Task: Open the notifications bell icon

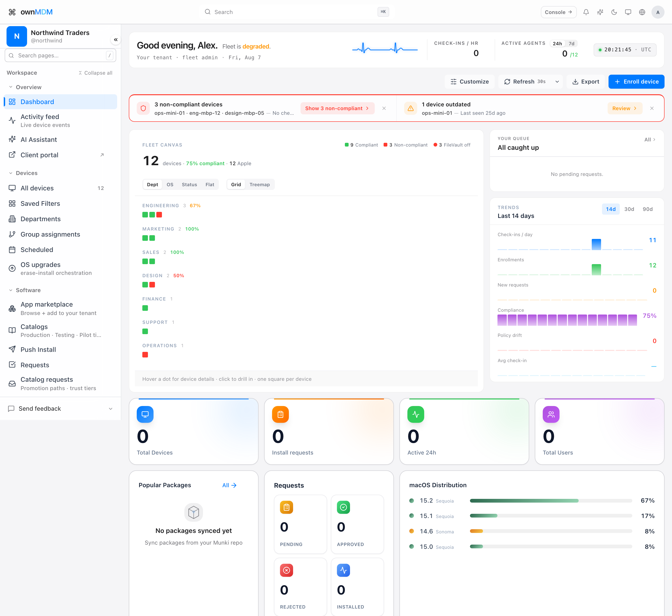Action: 586,12
